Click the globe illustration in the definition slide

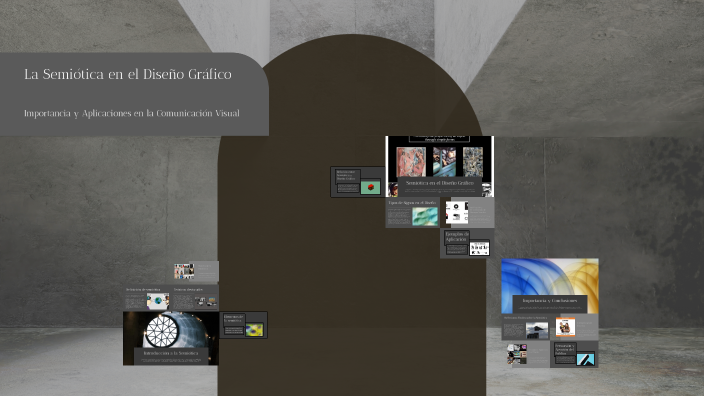pos(158,301)
